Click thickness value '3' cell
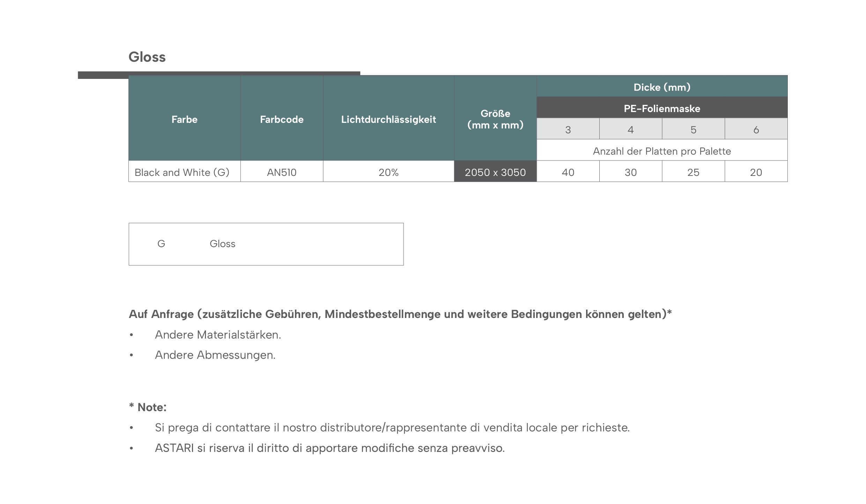 click(568, 129)
